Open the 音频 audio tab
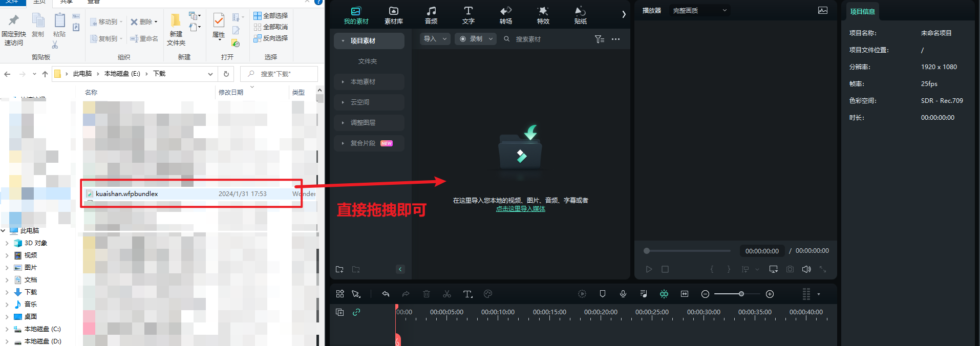Viewport: 980px width, 346px height. [x=431, y=15]
